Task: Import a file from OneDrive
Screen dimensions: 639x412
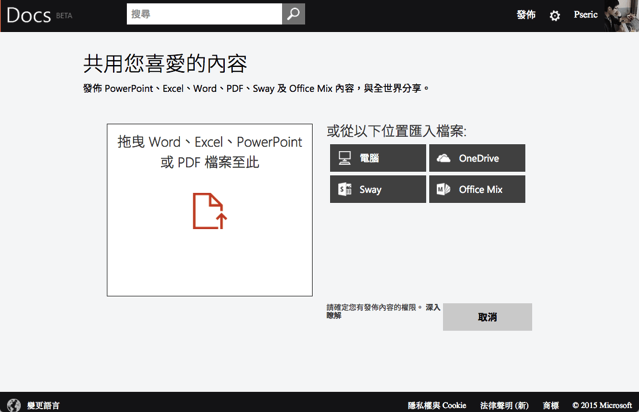Action: click(x=477, y=158)
